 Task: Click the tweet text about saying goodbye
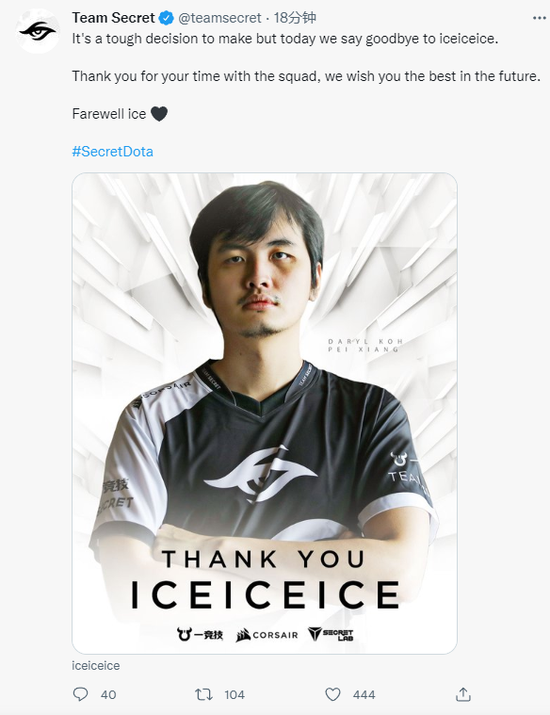pos(285,38)
